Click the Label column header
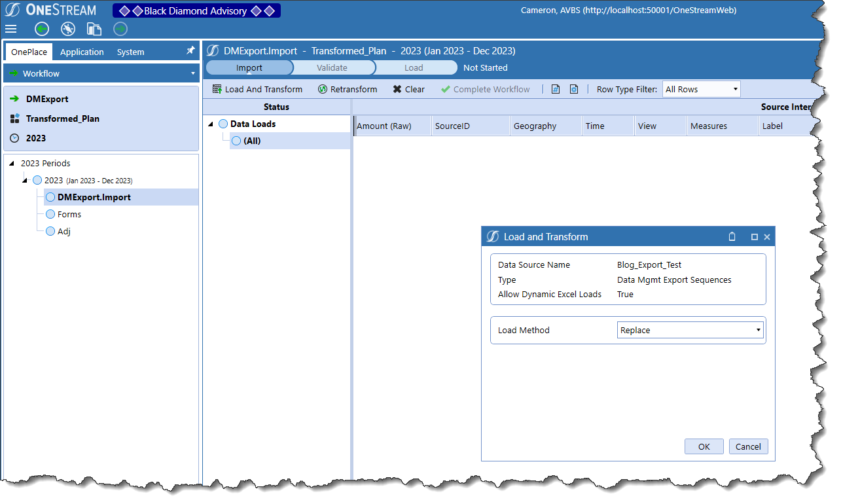This screenshot has height=504, width=841. 785,126
